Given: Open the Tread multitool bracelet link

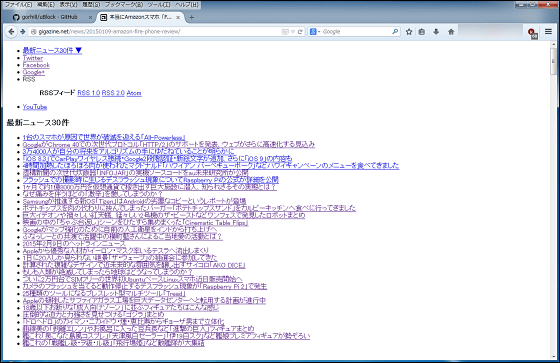Looking at the screenshot, I should click(104, 293).
